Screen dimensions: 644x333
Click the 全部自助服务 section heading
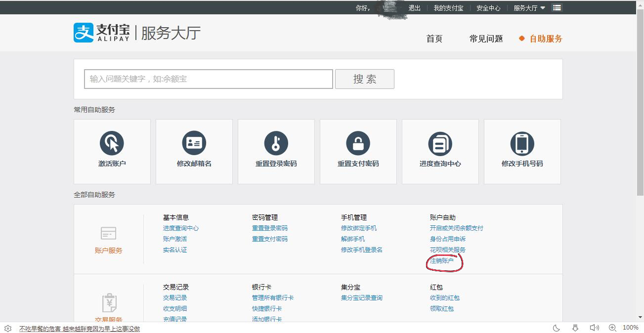(94, 195)
